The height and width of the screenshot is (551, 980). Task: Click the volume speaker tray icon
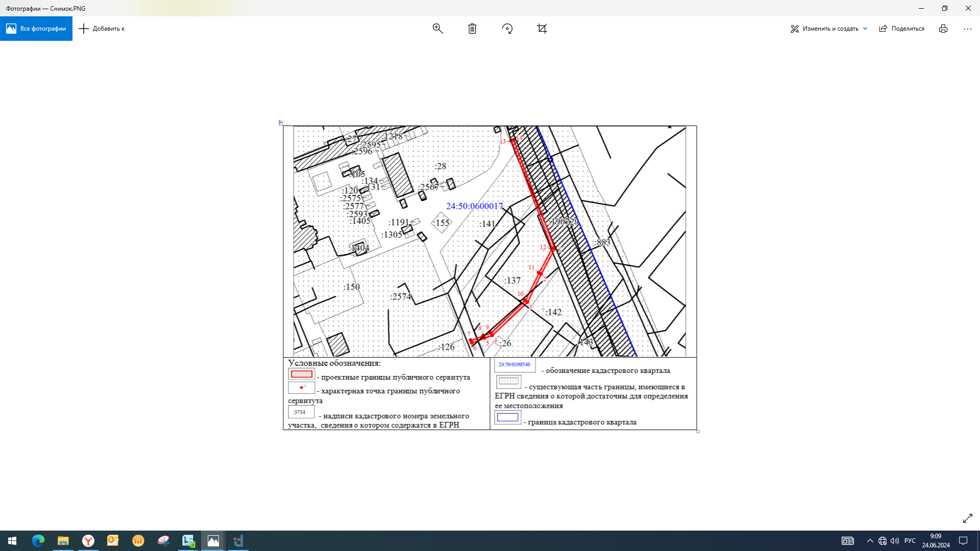click(895, 541)
